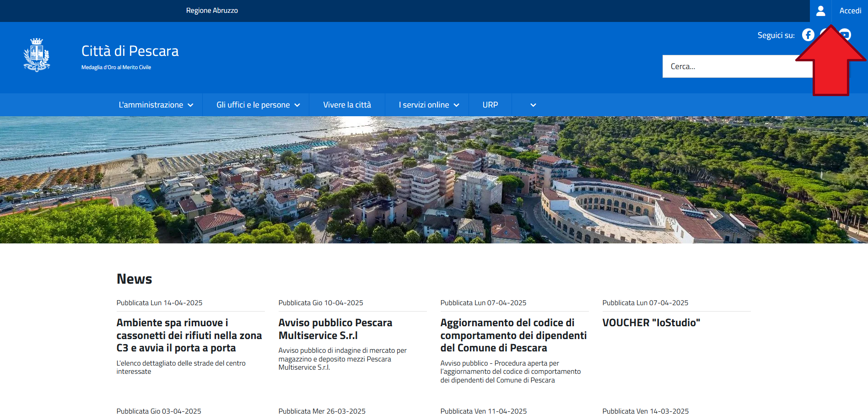Open the Regione Abruzzo link
Viewport: 868px width, 415px height.
(x=212, y=11)
